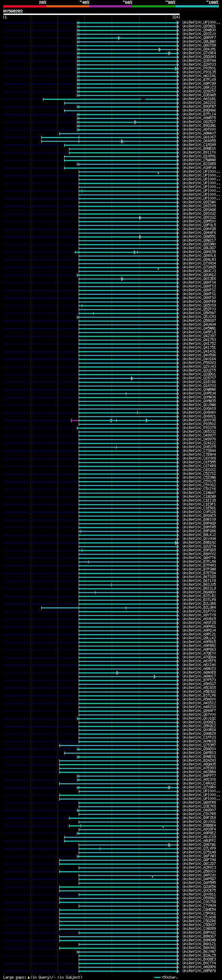Click the green ~80% identity scale segment
The height and width of the screenshot is (980, 222).
(x=154, y=6)
